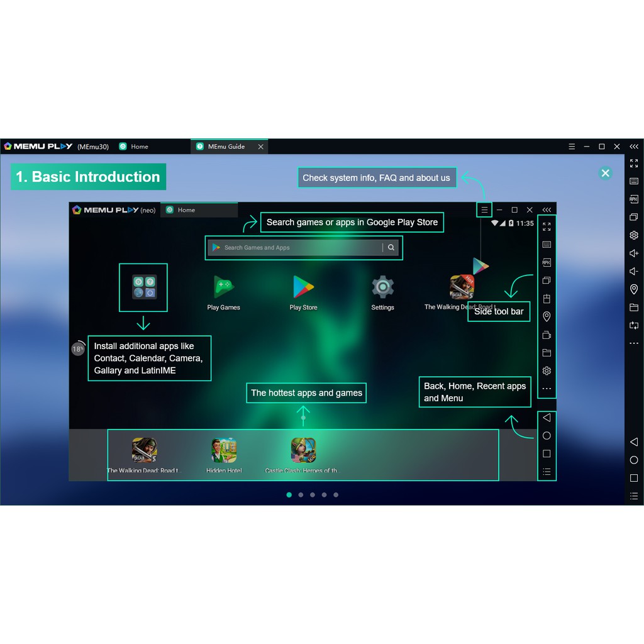Screen dimensions: 644x644
Task: Click the GPS location pin icon
Action: pos(634,289)
